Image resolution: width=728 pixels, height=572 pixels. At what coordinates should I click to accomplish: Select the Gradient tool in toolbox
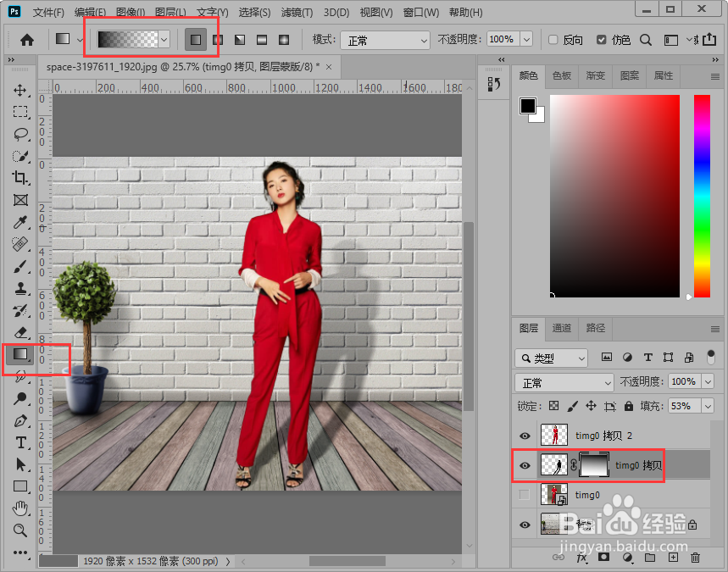point(20,355)
